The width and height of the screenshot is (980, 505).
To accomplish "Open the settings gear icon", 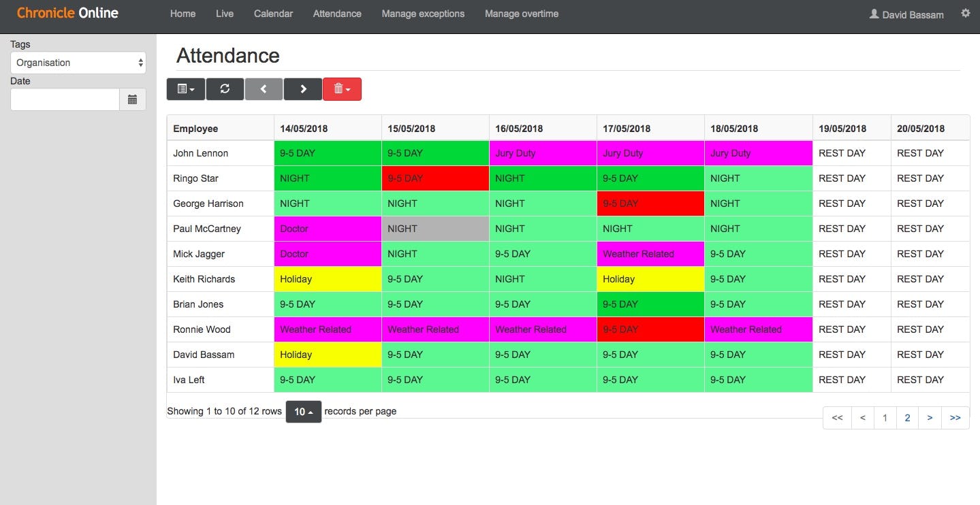I will pos(965,12).
